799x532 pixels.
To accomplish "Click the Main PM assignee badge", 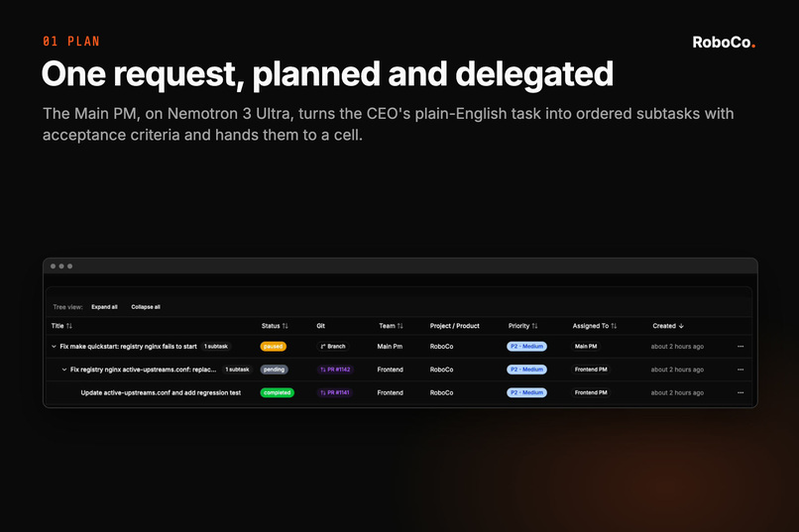I will 586,346.
